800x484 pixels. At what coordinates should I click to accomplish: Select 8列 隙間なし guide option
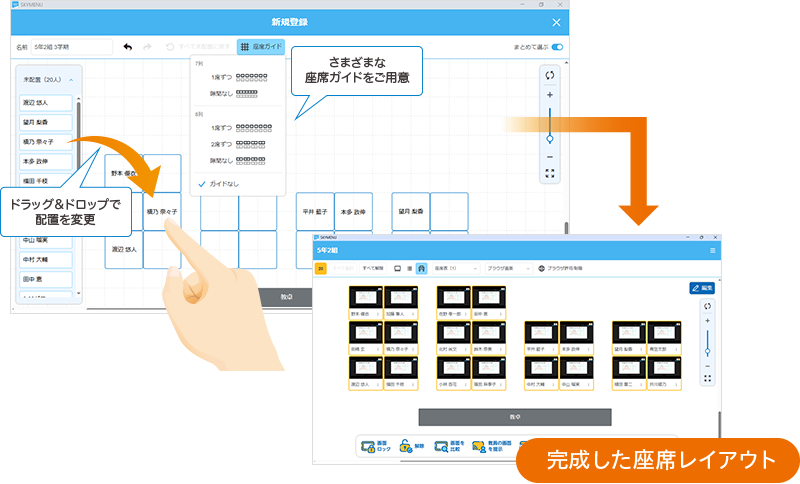[x=237, y=161]
